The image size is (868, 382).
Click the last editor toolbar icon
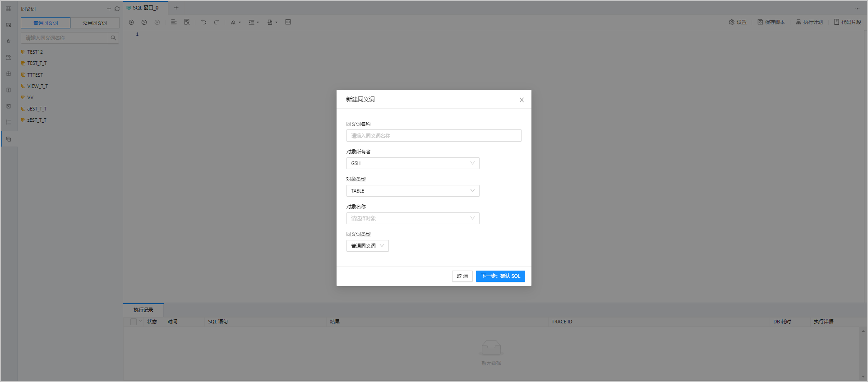(x=288, y=22)
